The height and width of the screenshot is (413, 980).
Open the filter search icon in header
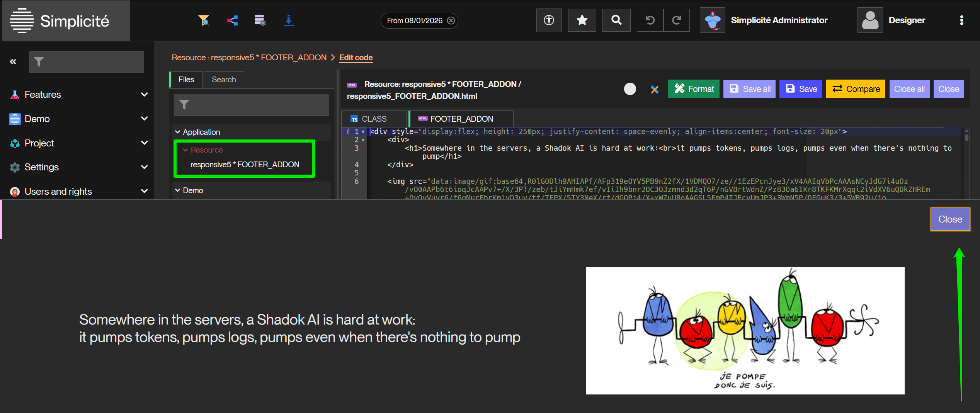(x=204, y=20)
